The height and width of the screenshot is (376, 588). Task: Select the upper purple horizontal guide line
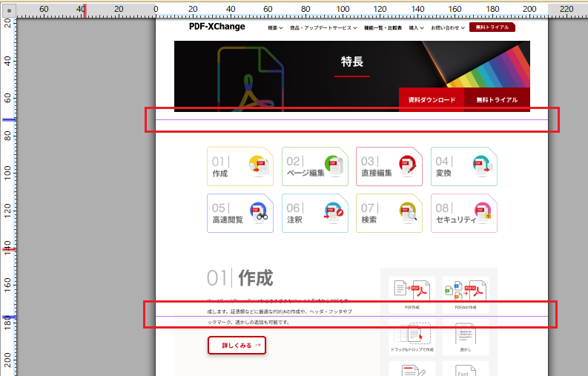click(351, 119)
